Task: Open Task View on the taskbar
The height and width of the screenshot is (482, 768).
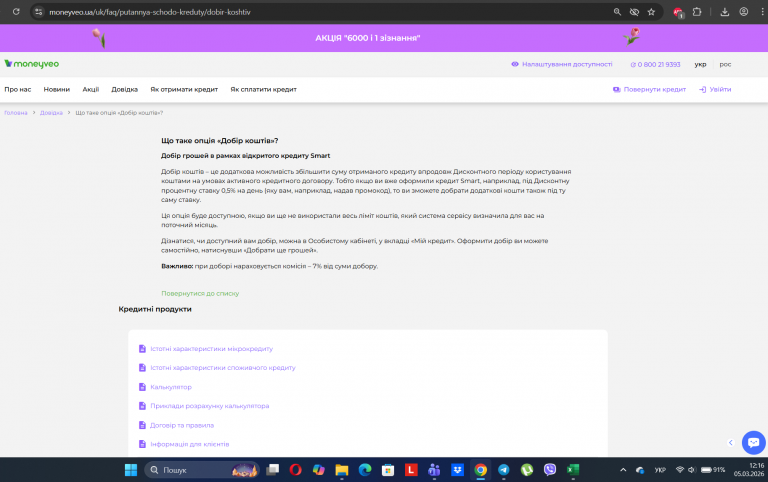Action: click(x=272, y=470)
